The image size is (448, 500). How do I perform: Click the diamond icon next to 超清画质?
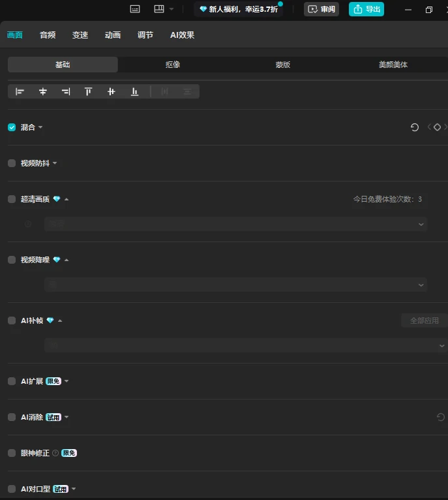coord(57,199)
